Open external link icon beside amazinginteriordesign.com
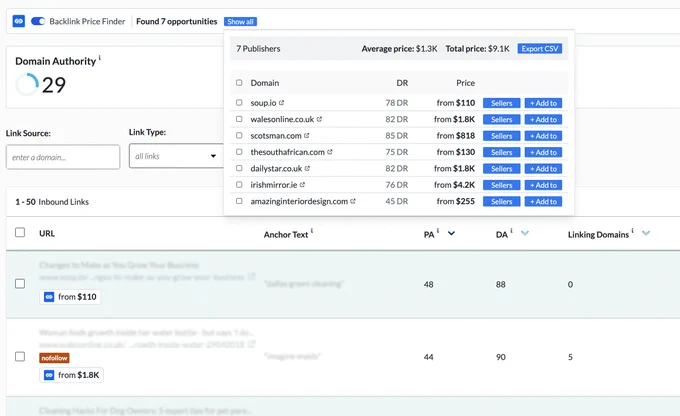 353,201
